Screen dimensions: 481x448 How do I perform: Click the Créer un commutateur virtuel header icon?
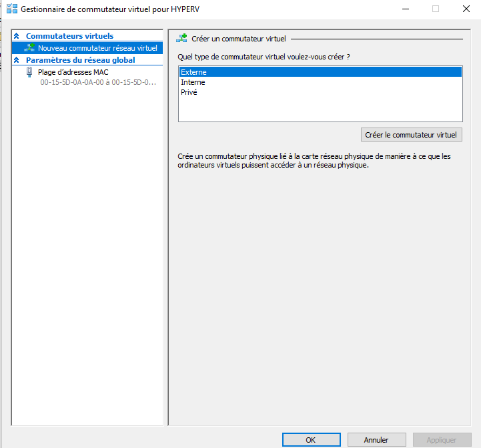pyautogui.click(x=181, y=39)
